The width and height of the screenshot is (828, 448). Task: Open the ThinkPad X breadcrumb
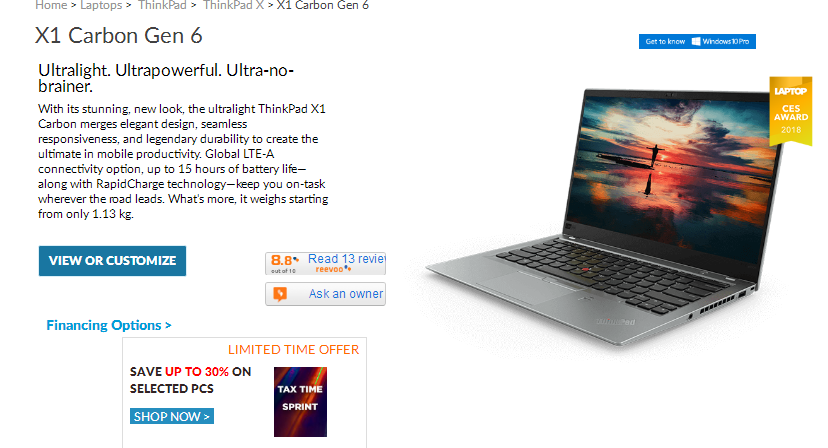[233, 5]
